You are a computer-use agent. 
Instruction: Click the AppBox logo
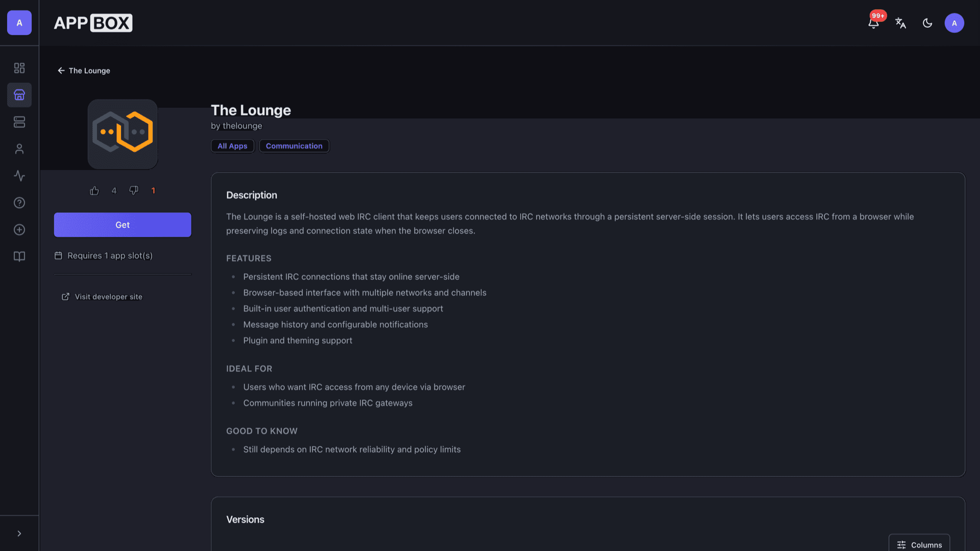tap(93, 23)
